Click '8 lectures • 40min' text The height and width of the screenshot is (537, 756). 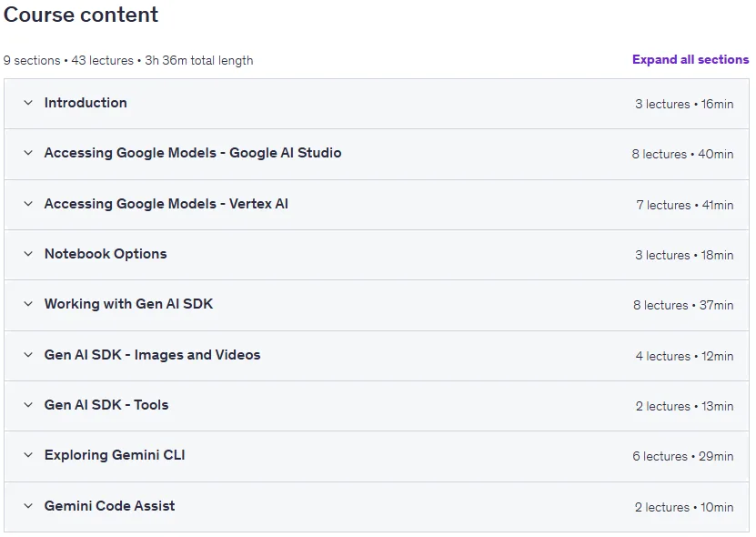(682, 154)
